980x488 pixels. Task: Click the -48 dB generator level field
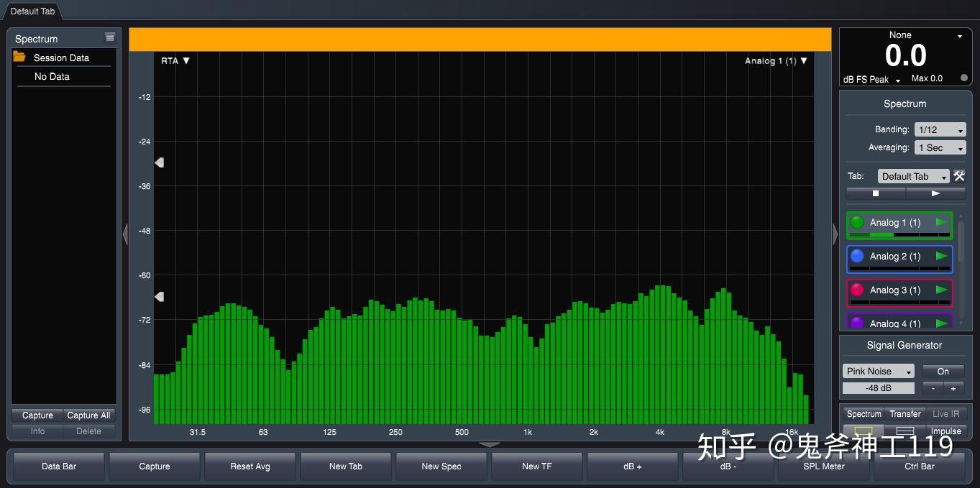[x=878, y=388]
